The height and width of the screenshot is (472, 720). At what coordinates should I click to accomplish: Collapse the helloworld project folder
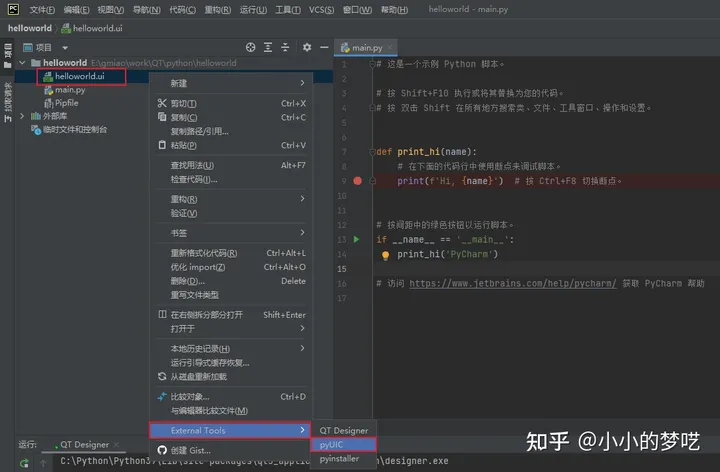pyautogui.click(x=22, y=62)
